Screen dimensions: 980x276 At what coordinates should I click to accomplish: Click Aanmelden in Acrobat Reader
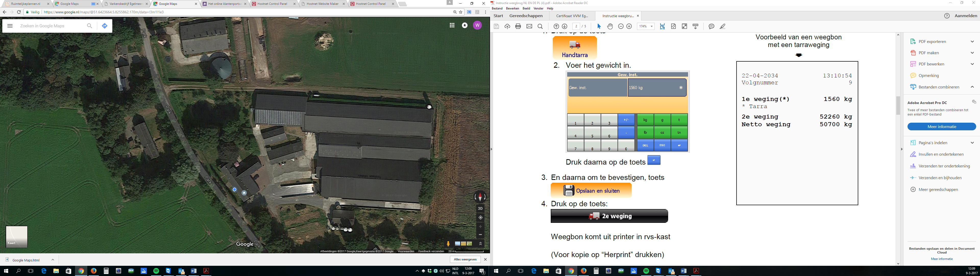click(x=966, y=16)
